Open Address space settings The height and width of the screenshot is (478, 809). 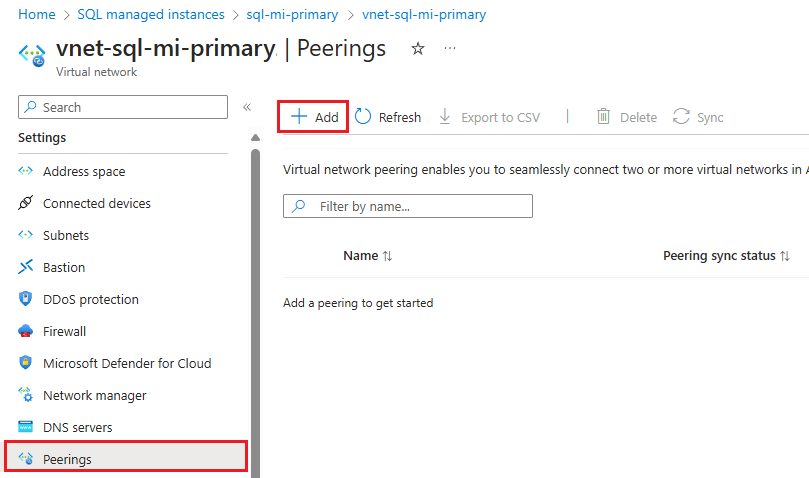coord(84,171)
